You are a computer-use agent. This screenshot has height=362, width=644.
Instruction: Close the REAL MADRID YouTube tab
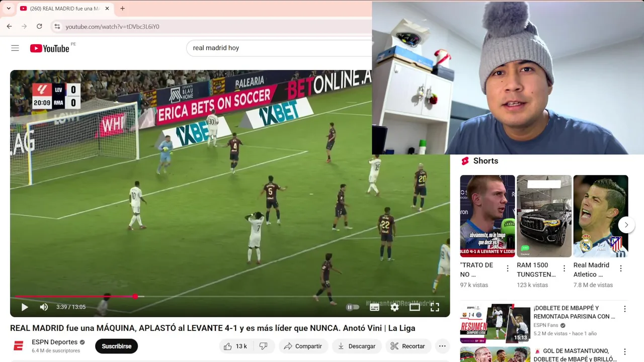pos(107,9)
